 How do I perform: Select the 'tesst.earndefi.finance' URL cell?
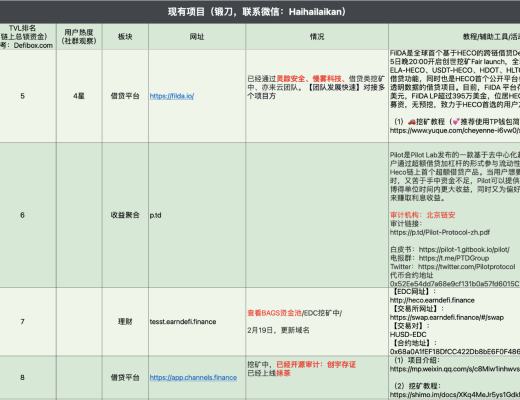pos(197,321)
